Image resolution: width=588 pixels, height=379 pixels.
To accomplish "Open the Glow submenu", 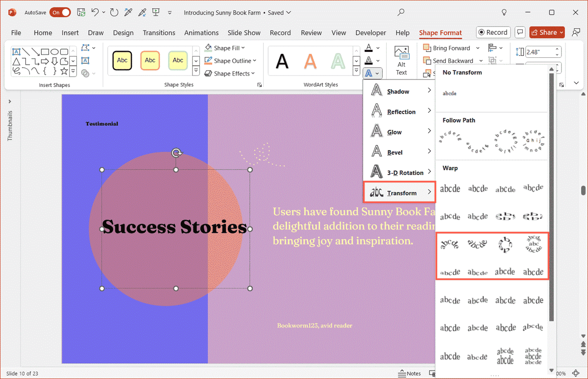I will pos(399,132).
